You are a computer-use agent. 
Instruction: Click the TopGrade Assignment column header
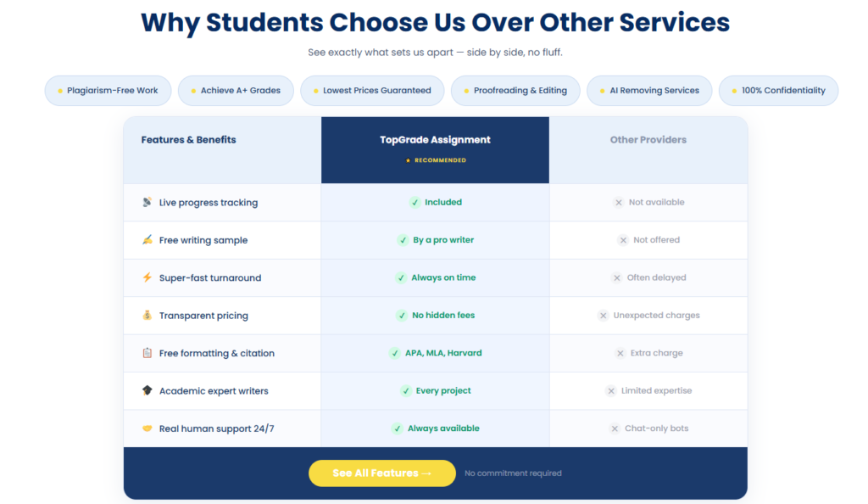435,149
